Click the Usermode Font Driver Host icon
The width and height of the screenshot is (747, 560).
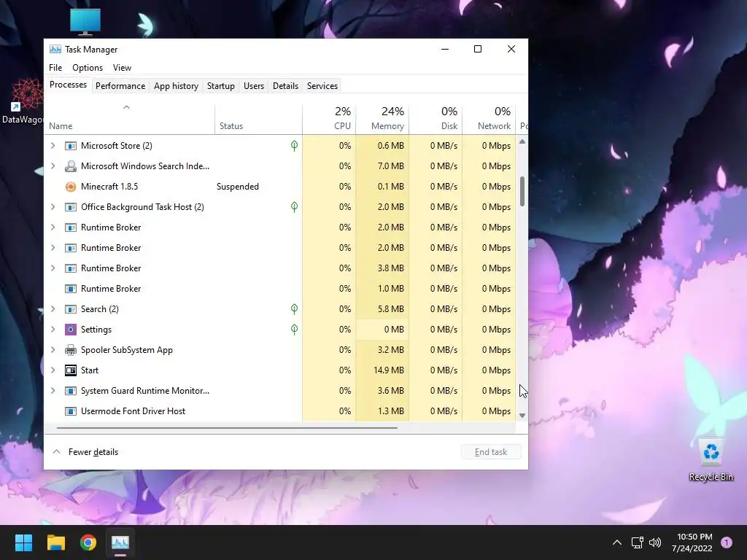click(71, 411)
